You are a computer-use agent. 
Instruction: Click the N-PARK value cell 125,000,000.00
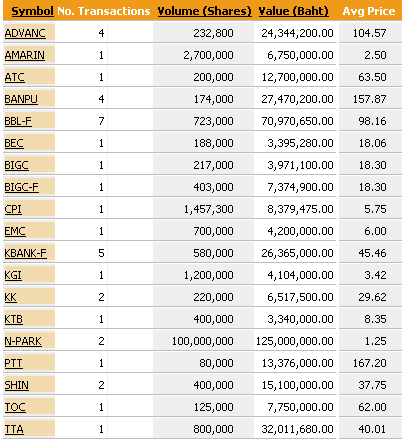295,341
